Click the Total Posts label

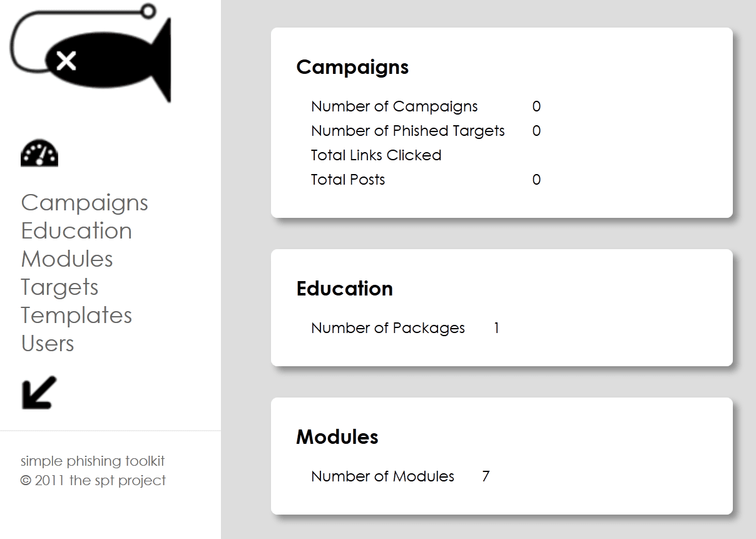pos(348,180)
